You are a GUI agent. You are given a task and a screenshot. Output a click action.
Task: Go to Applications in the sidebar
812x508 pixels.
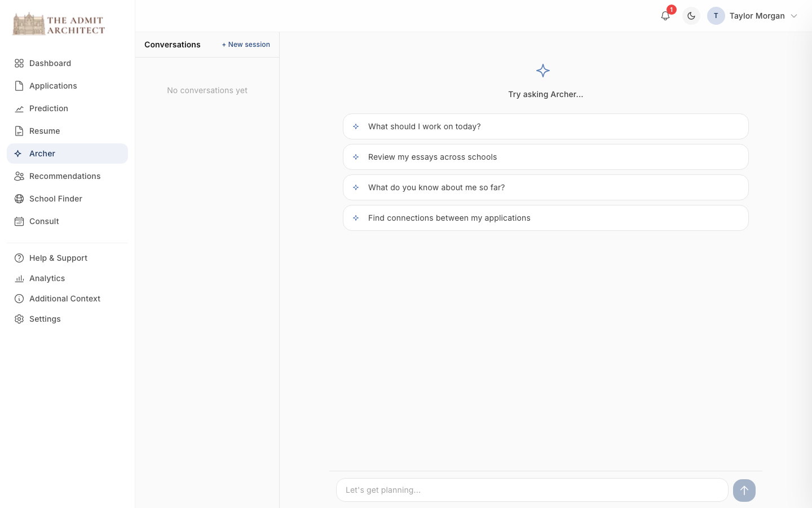[53, 86]
